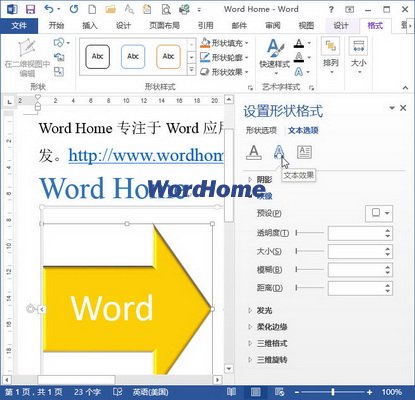Viewport: 415px width, 400px height.
Task: Open the 文件 File tab
Action: [x=19, y=26]
